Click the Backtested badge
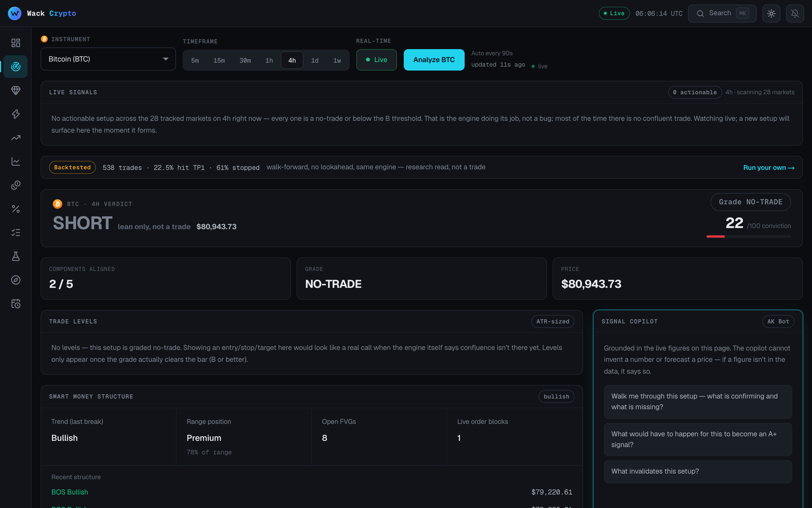 72,167
